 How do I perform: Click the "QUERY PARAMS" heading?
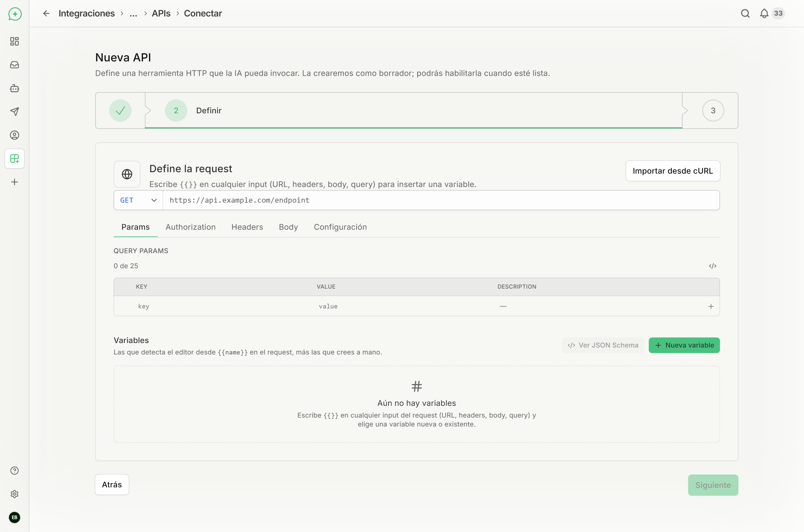coord(141,251)
